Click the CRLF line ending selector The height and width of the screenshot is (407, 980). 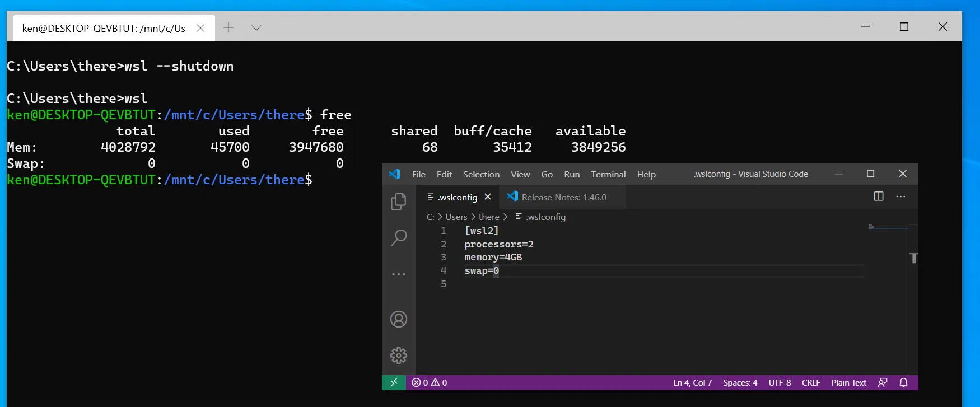(x=810, y=382)
